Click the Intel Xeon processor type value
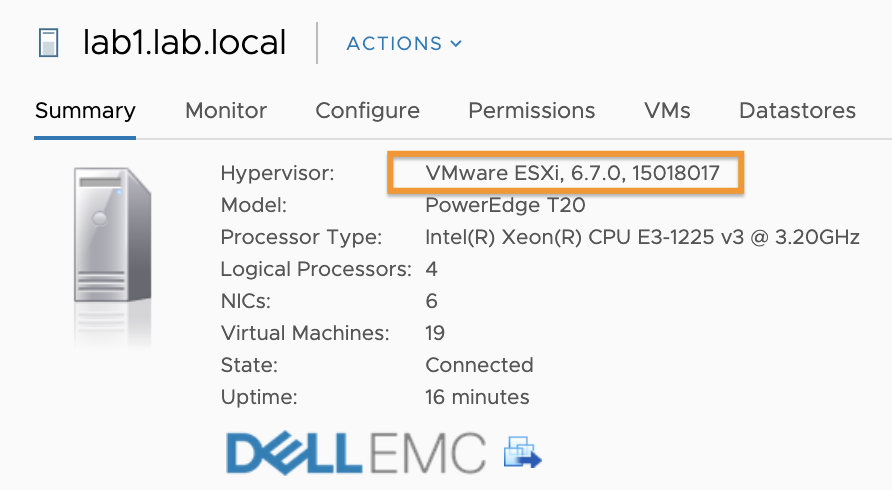The width and height of the screenshot is (892, 490). click(642, 237)
